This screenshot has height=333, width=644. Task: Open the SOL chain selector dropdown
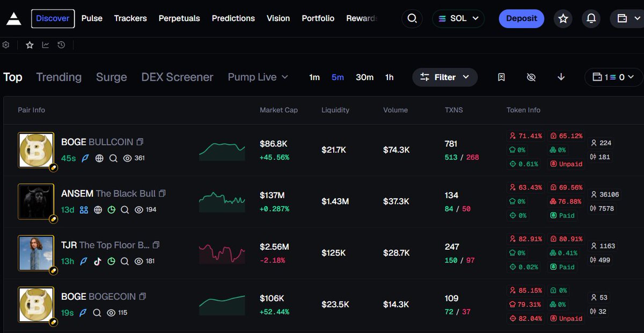pyautogui.click(x=458, y=18)
